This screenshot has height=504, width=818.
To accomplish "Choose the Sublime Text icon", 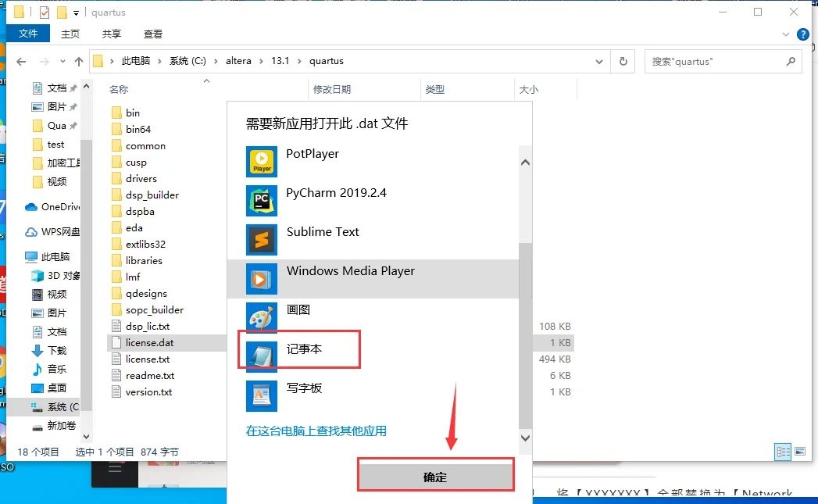I will point(262,240).
